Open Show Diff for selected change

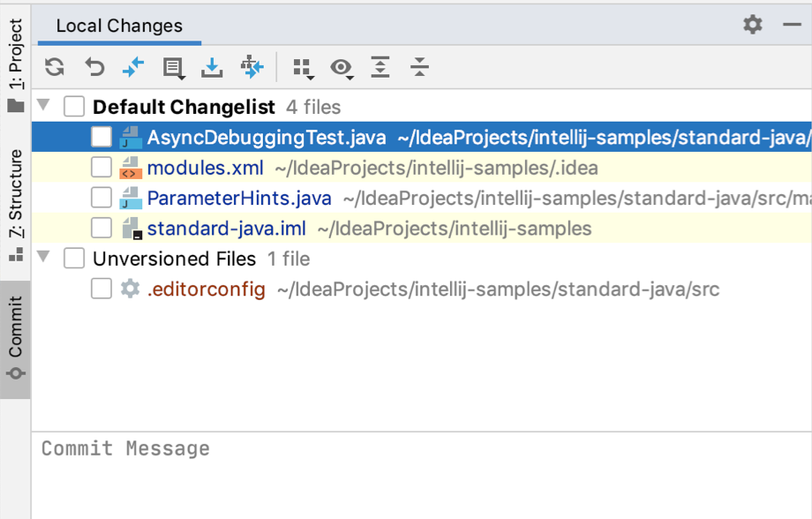pos(133,67)
